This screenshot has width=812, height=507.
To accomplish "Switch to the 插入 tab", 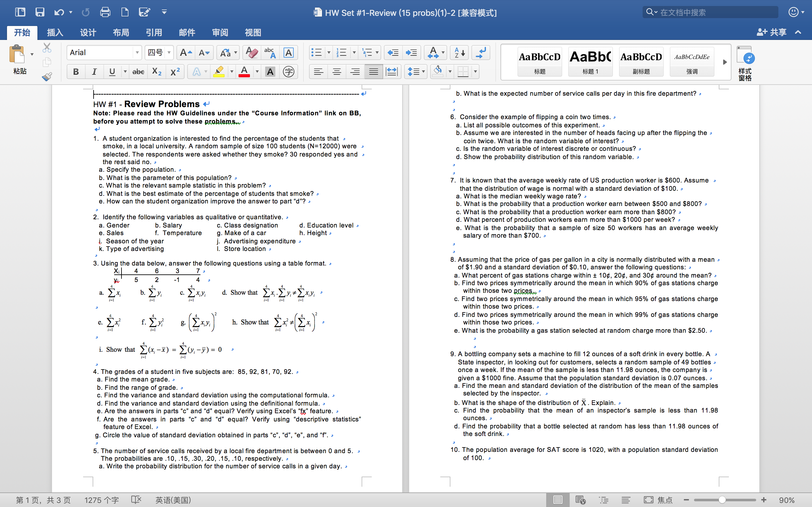I will pos(55,33).
